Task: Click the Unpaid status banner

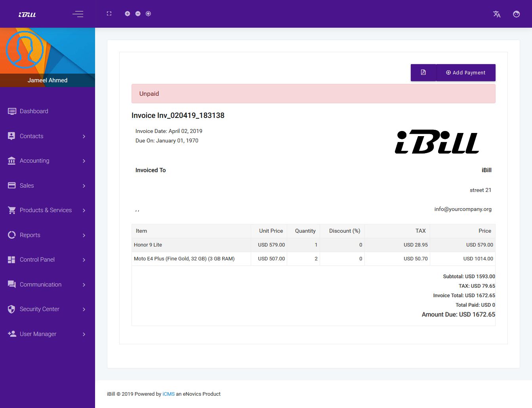Action: [313, 94]
